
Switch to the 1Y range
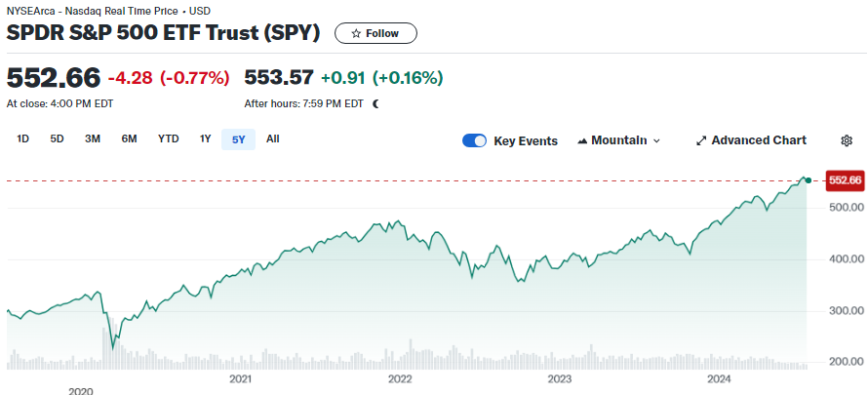(x=205, y=138)
